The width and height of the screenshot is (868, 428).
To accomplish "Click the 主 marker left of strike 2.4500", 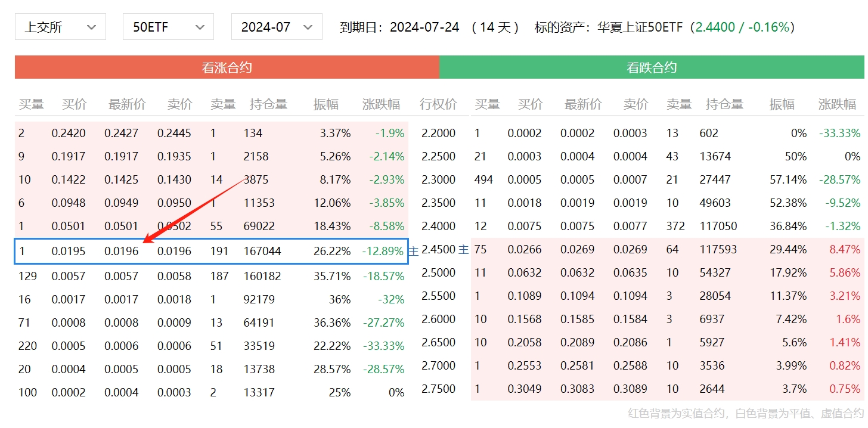I will 413,250.
